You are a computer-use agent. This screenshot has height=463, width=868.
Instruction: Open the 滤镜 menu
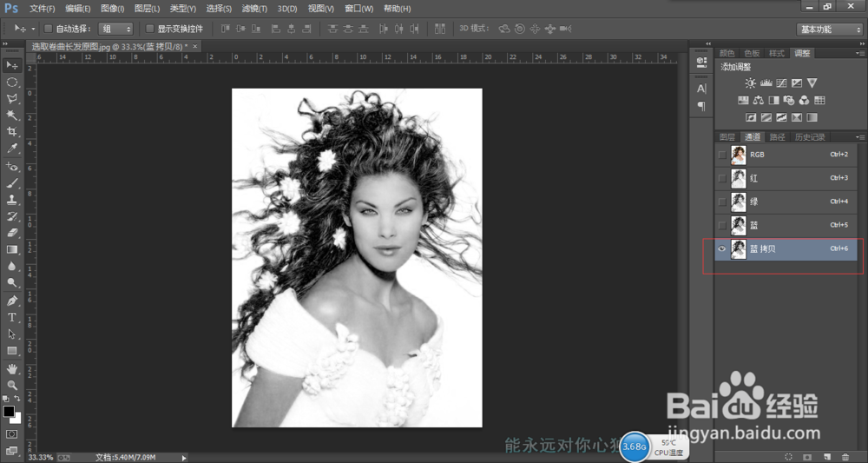(x=255, y=9)
